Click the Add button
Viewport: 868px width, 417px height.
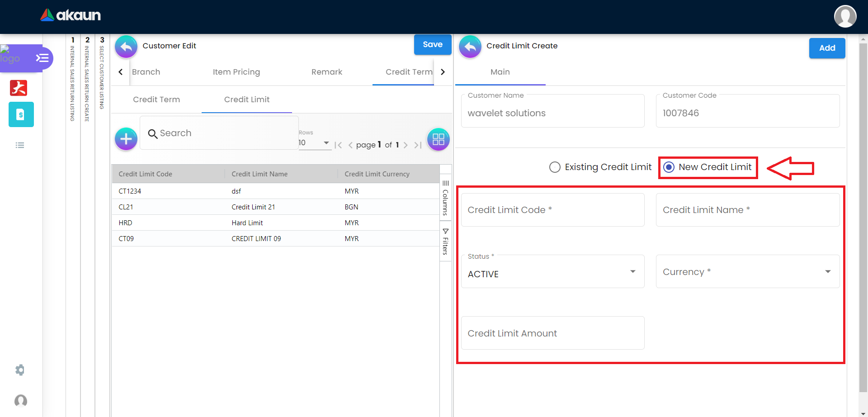coord(827,48)
